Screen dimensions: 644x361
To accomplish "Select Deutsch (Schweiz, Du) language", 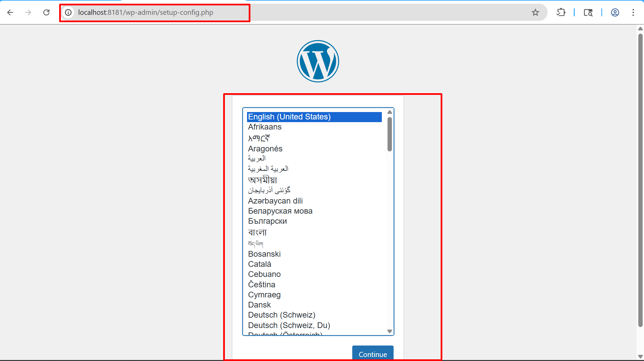I will 314,325.
